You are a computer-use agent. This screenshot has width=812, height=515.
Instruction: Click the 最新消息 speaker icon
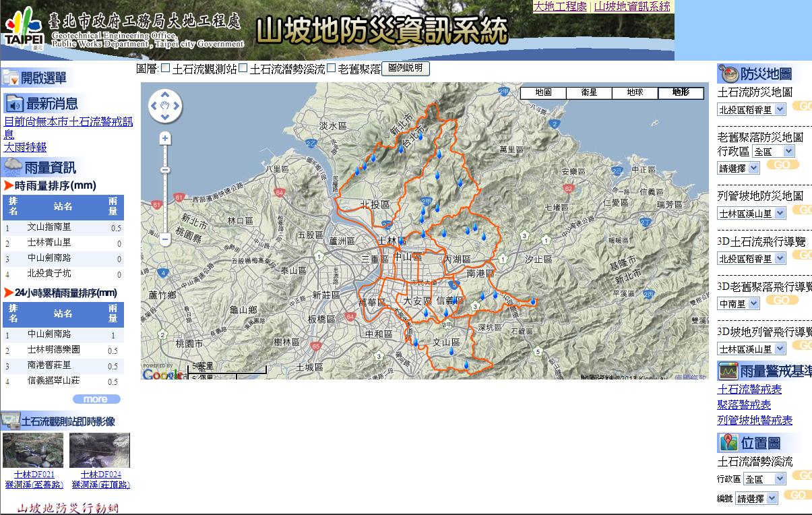[x=15, y=104]
